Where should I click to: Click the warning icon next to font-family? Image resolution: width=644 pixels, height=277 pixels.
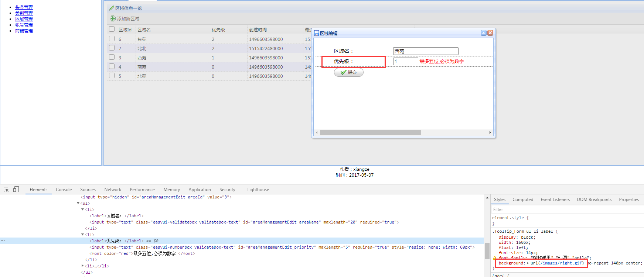coord(494,258)
